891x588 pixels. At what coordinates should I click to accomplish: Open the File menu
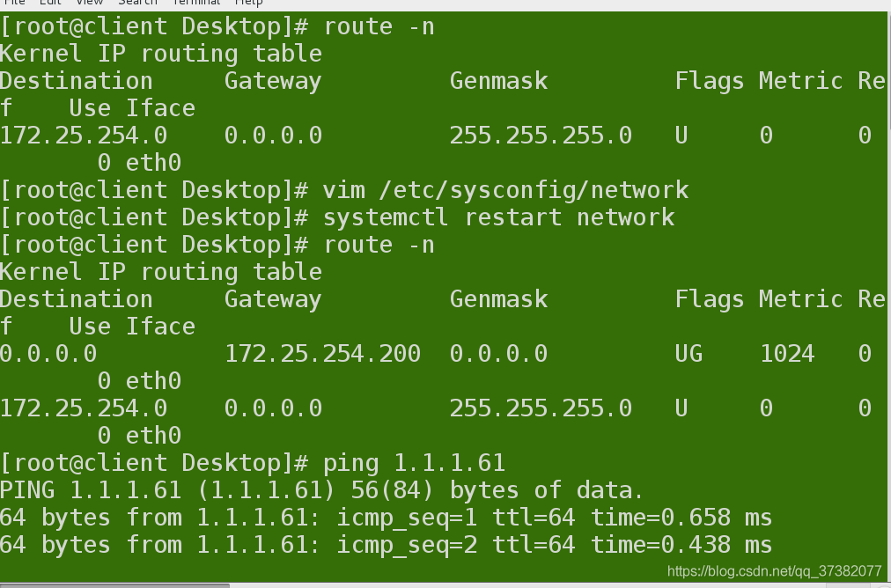click(x=15, y=3)
